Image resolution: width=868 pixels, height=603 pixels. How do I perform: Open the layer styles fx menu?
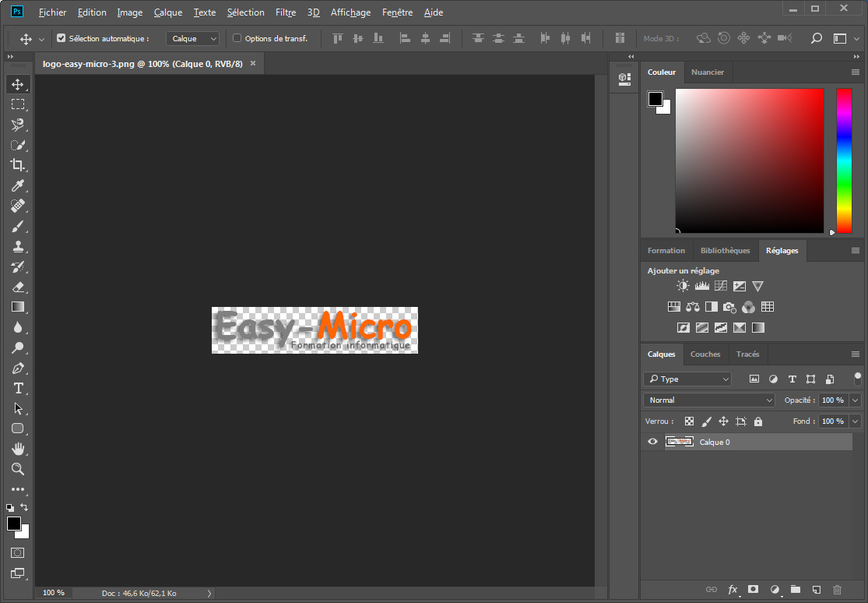pos(733,590)
